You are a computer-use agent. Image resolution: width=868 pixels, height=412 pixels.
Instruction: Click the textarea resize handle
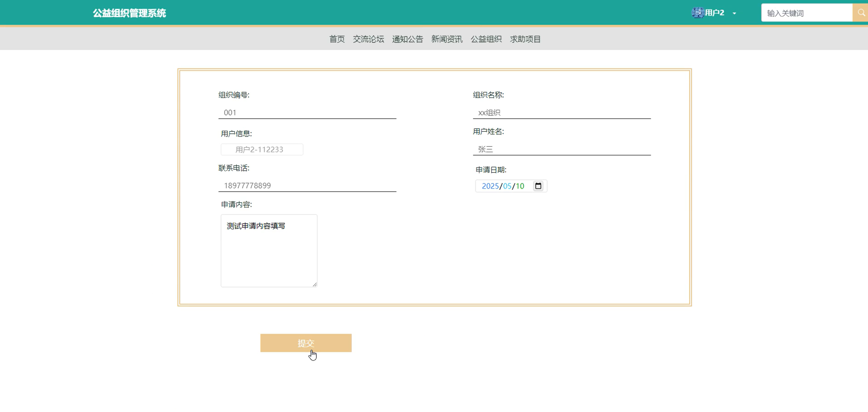(x=315, y=284)
